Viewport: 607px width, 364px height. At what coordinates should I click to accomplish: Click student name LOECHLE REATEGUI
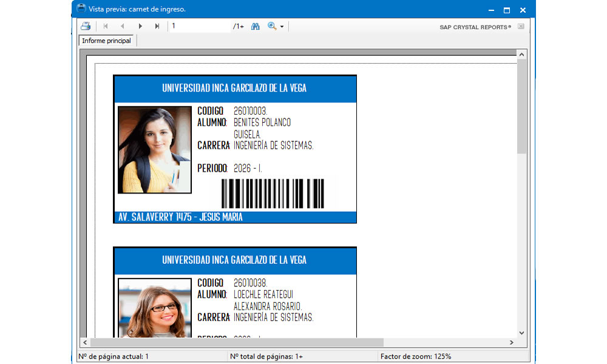pos(263,294)
